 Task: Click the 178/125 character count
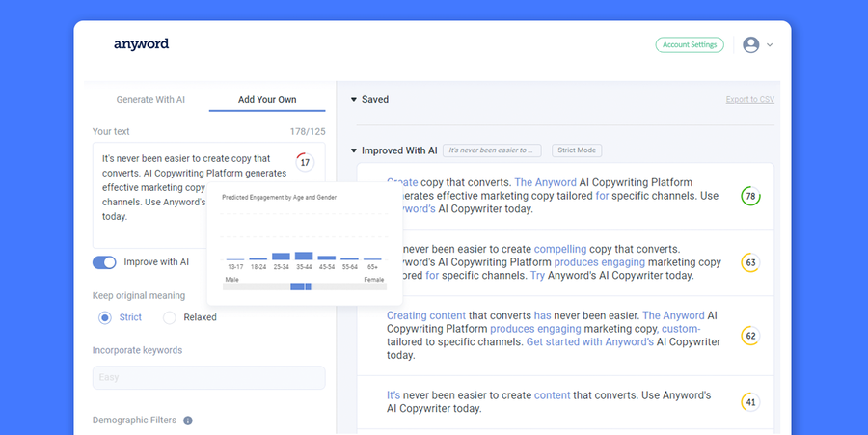click(x=308, y=132)
